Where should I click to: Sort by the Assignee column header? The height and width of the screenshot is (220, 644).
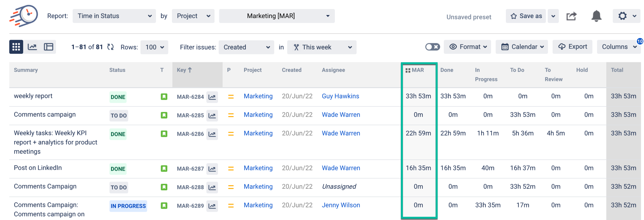(x=333, y=70)
